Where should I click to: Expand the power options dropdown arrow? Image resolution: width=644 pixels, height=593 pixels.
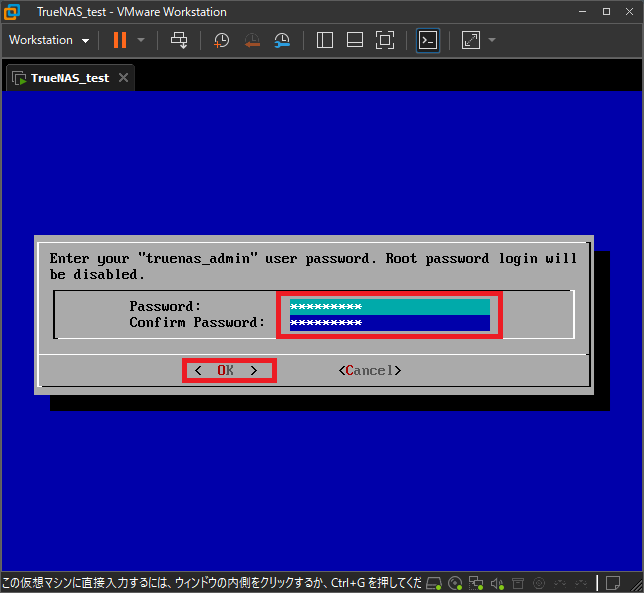click(141, 40)
